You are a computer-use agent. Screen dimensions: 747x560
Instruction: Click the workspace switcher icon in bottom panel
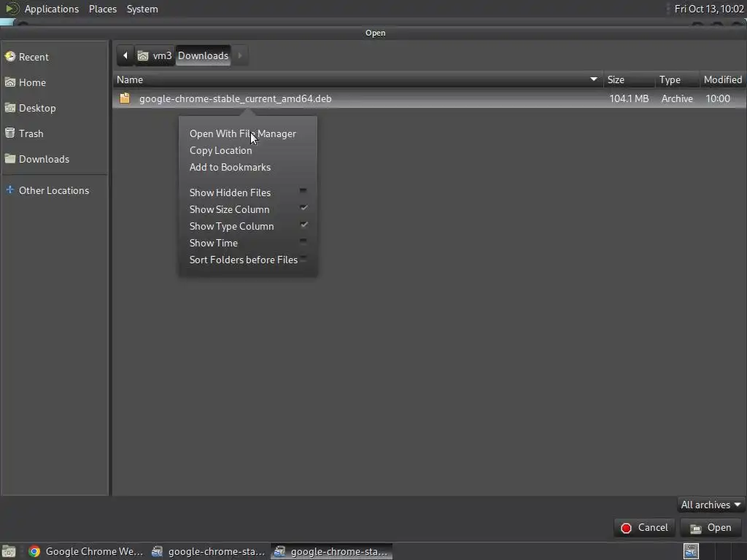[691, 551]
